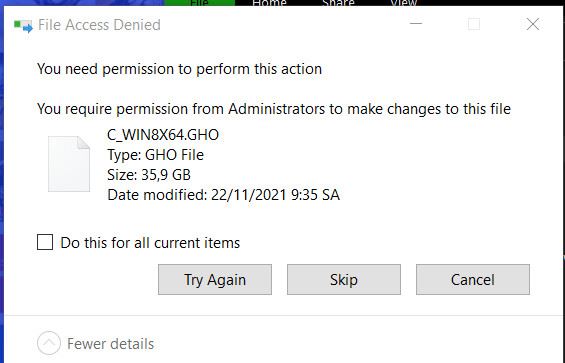
Task: Switch to the View ribbon tab
Action: (x=404, y=3)
